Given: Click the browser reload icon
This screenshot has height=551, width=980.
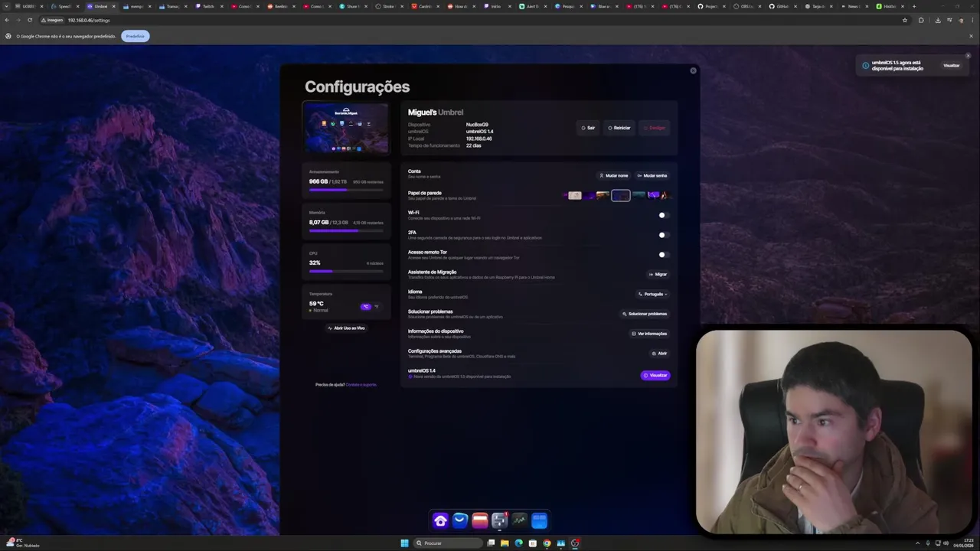Looking at the screenshot, I should (x=30, y=20).
